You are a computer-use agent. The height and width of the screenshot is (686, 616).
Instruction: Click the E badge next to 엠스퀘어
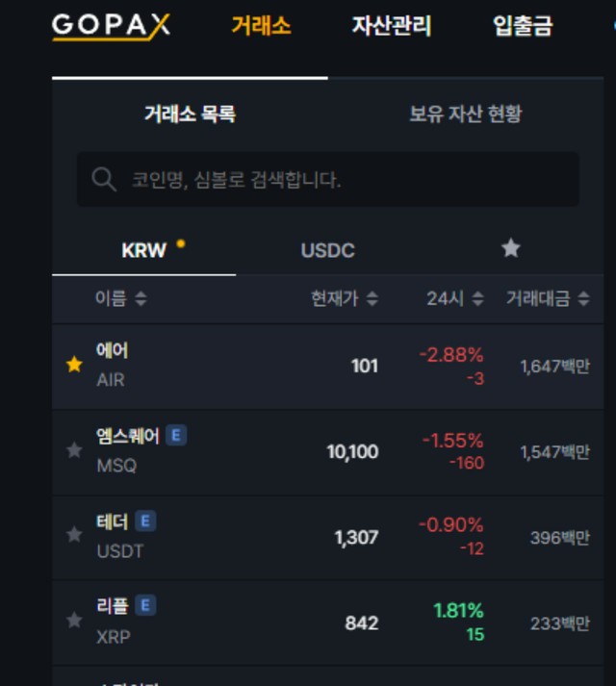point(175,436)
